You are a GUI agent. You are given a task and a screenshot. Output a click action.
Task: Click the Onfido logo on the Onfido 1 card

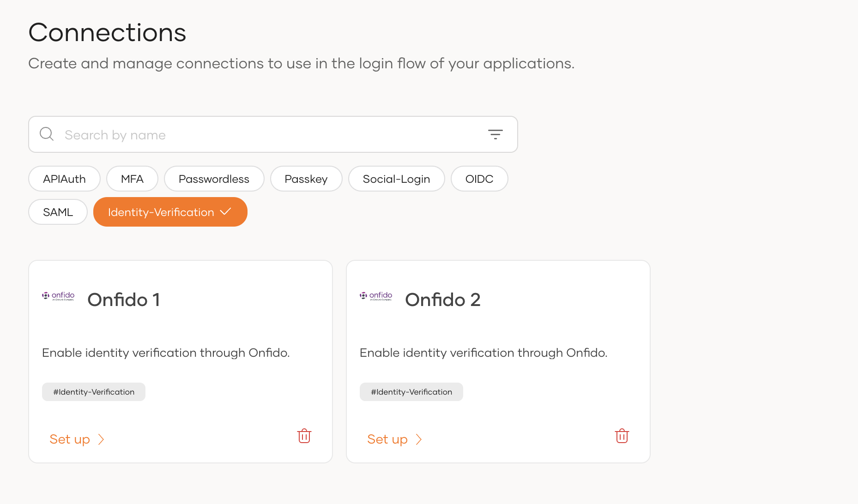(58, 296)
